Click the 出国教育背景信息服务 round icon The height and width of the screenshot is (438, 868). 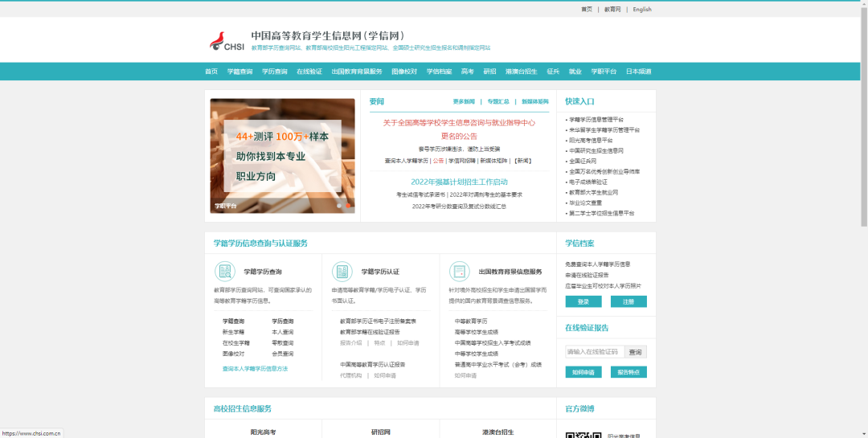point(460,272)
